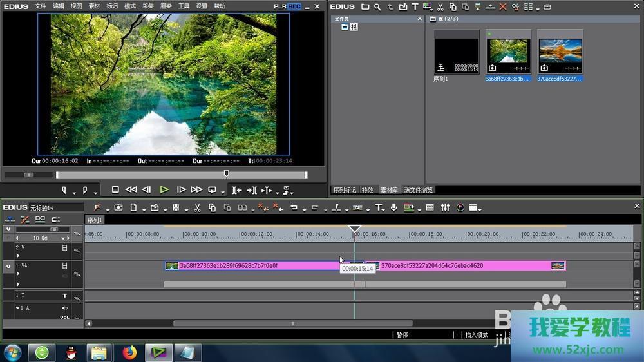Toggle audio mute speaker on track 1 A
The height and width of the screenshot is (362, 644).
tap(64, 309)
